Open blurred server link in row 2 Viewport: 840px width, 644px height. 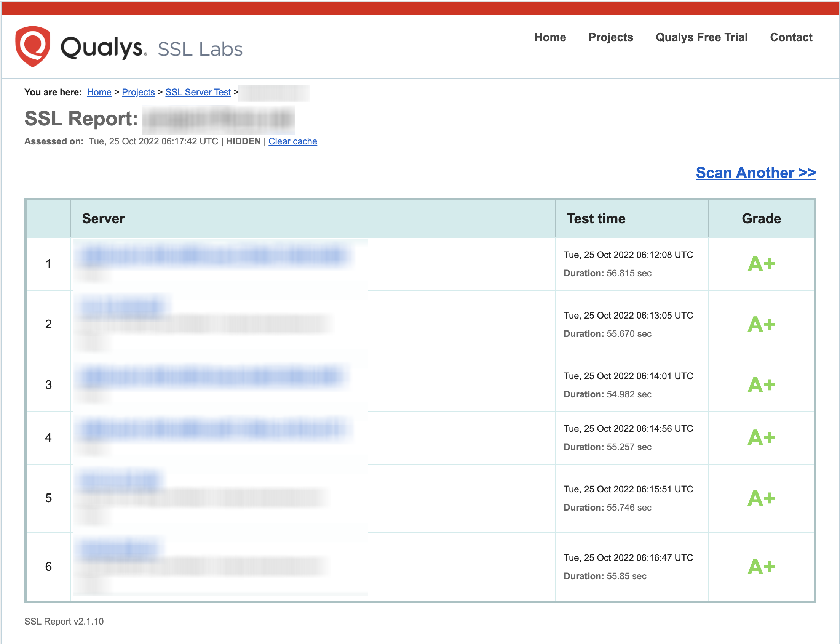click(122, 307)
